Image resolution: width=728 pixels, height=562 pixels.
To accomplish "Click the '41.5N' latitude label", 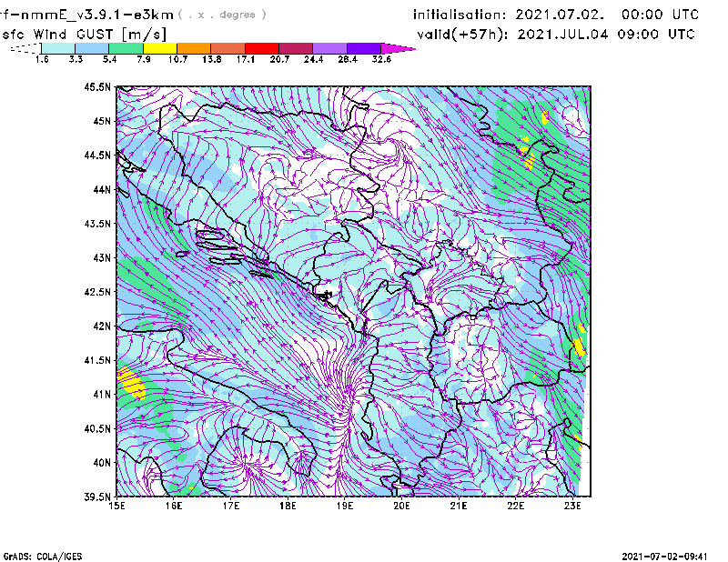I will 97,360.
